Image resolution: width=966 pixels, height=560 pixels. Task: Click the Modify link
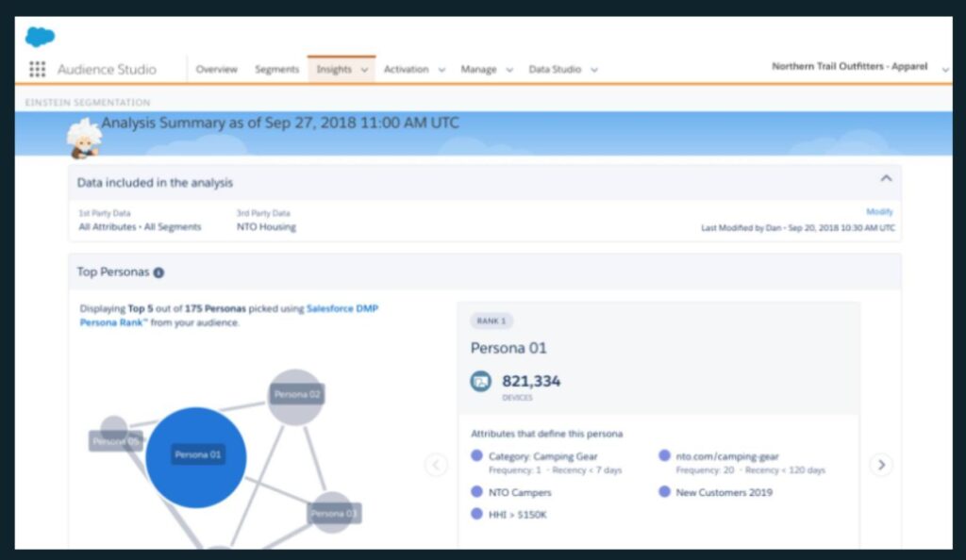point(879,212)
